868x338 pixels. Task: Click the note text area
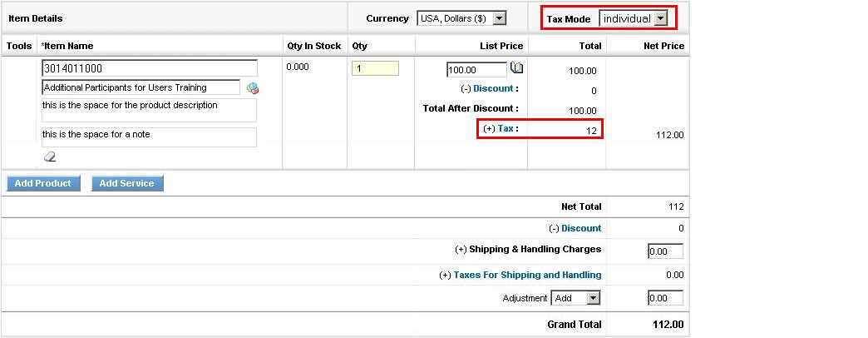tap(149, 137)
